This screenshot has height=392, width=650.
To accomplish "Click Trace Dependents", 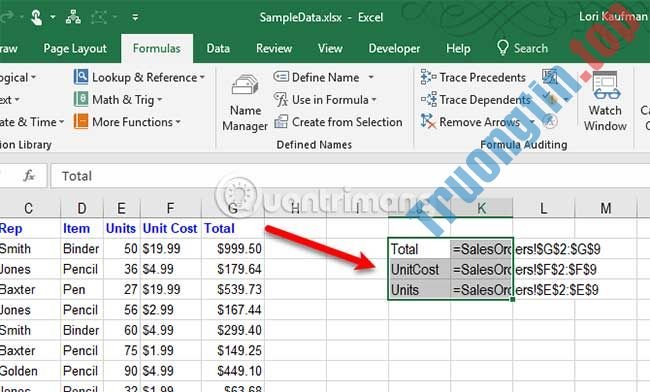I will (x=475, y=100).
